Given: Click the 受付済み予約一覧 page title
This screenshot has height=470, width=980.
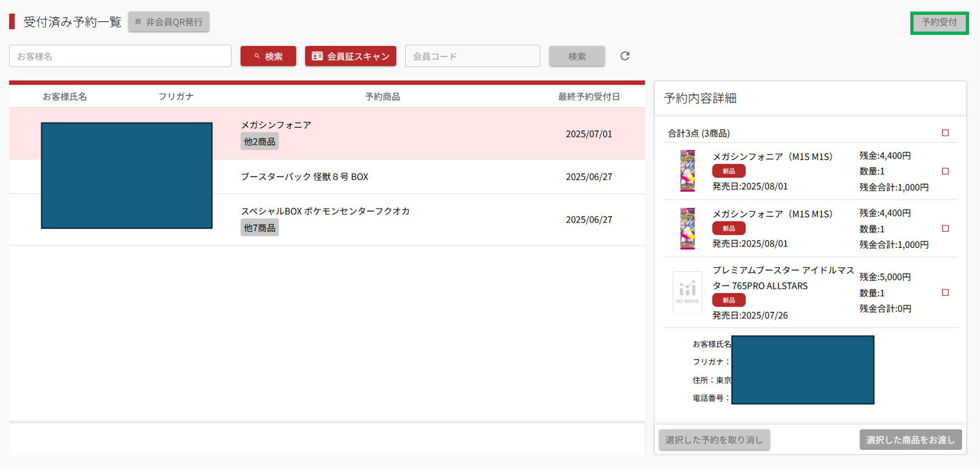Looking at the screenshot, I should 72,22.
